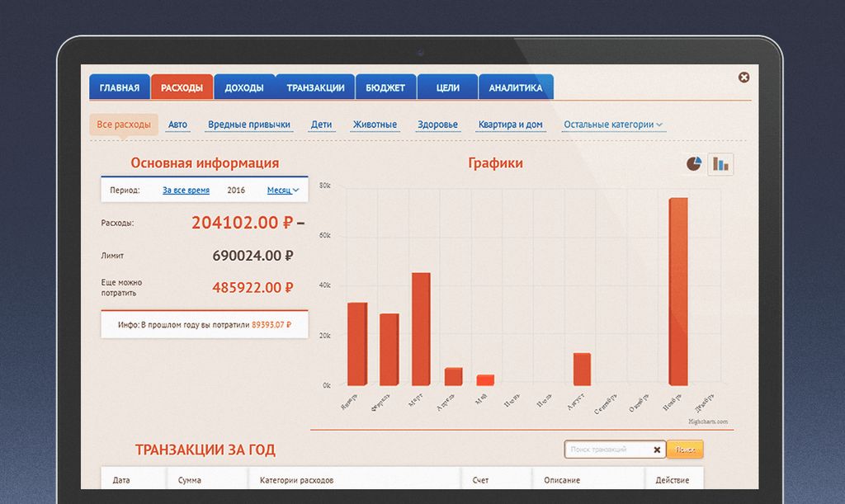Filter expenses by 'Вредные привычки'
The width and height of the screenshot is (845, 504).
coord(249,125)
